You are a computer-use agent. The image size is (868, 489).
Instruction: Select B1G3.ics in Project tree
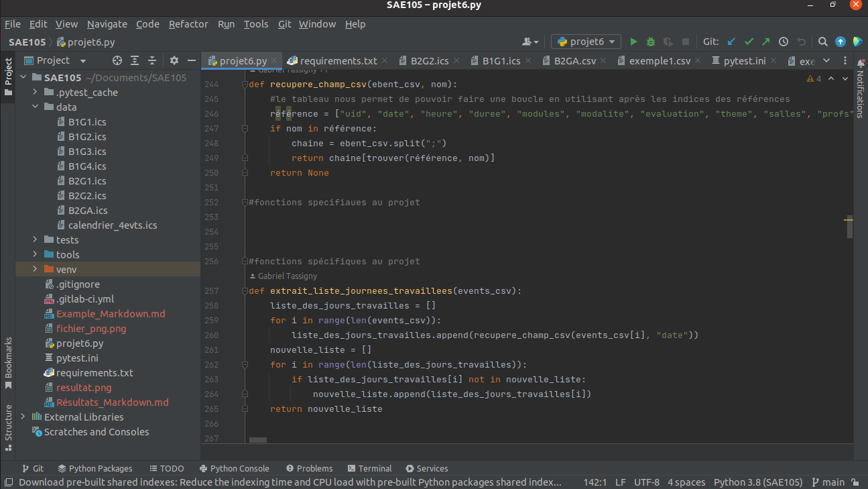(x=87, y=152)
